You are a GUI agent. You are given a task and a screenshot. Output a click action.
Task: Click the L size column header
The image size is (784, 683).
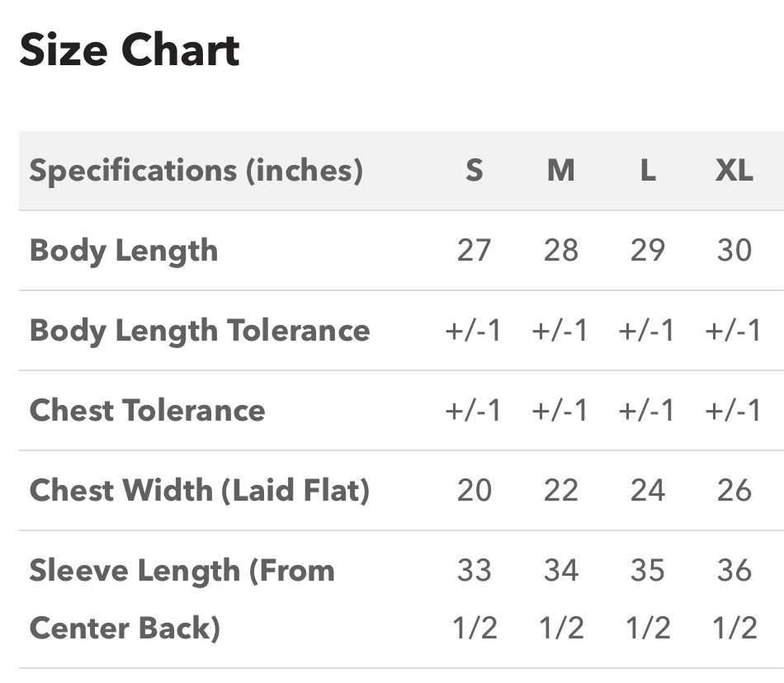pyautogui.click(x=648, y=171)
